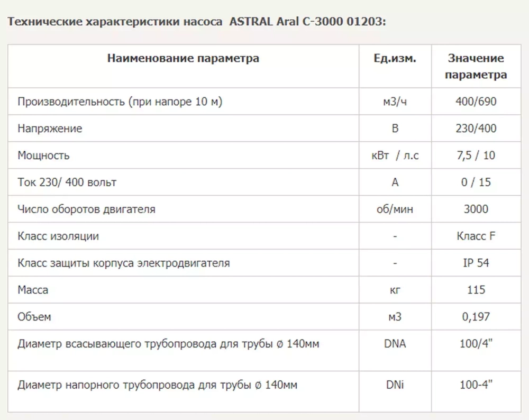
Task: Select the 'Мощность' row label
Action: tap(43, 156)
